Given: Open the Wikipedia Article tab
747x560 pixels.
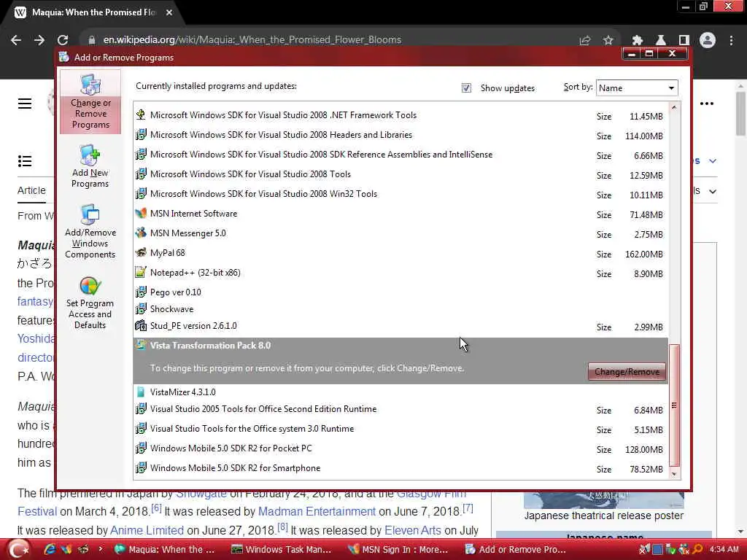Looking at the screenshot, I should click(x=31, y=190).
